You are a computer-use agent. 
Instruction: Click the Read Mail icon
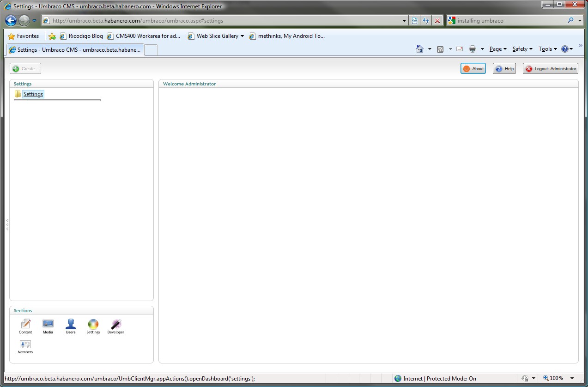click(460, 49)
